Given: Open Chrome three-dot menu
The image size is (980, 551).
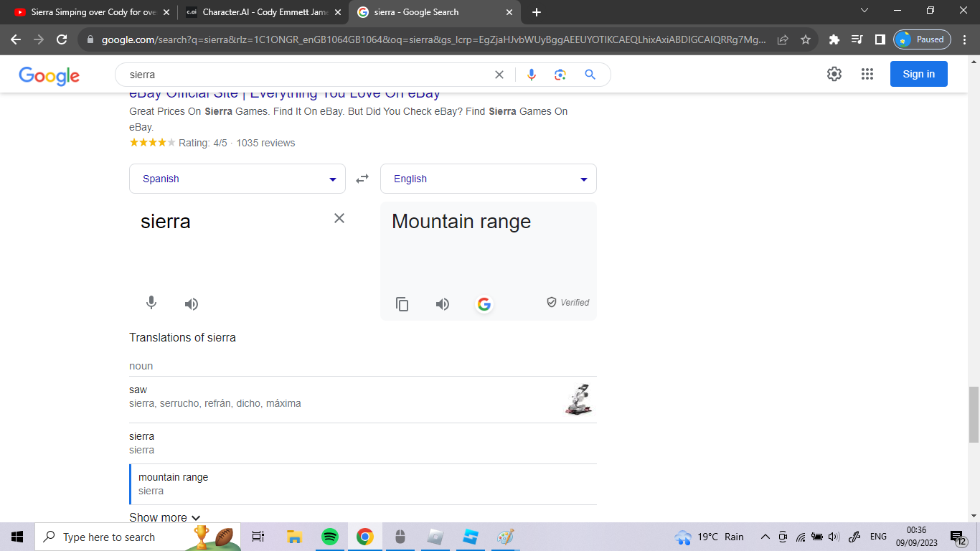Looking at the screenshot, I should pyautogui.click(x=965, y=39).
